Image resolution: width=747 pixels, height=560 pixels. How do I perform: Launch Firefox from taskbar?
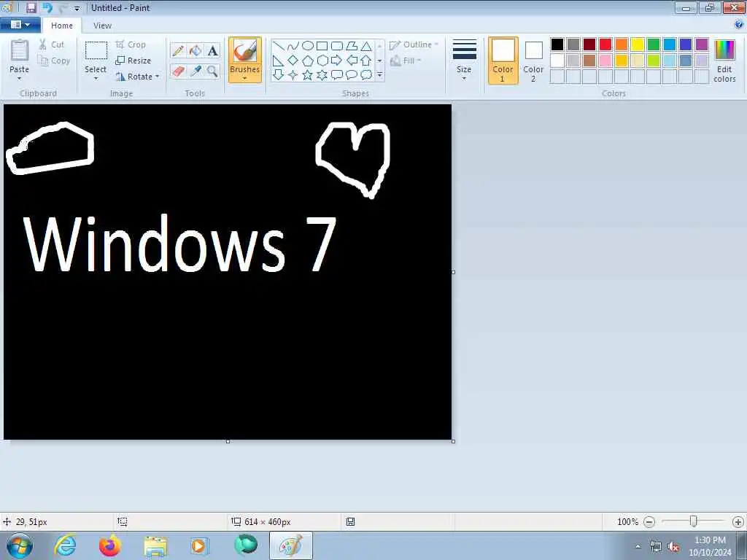pyautogui.click(x=110, y=545)
